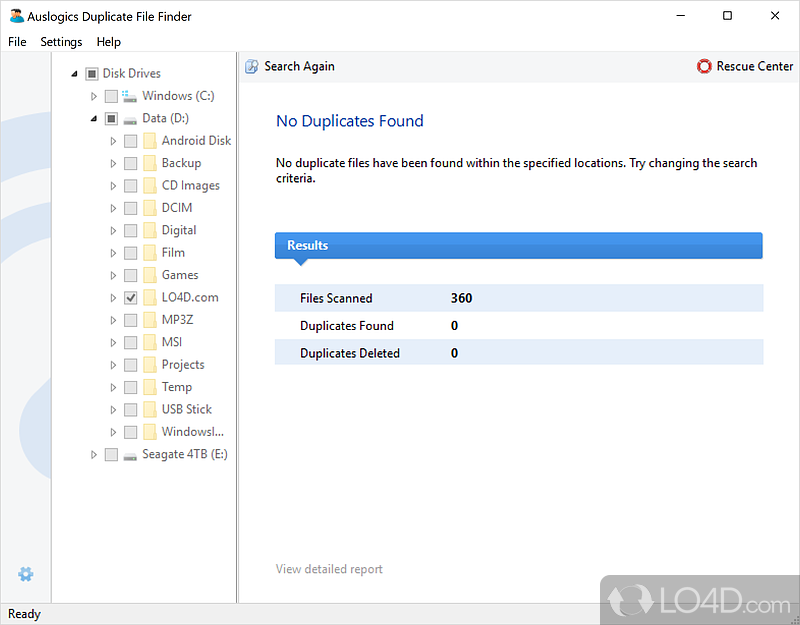The height and width of the screenshot is (625, 800).
Task: Uncheck the LO4D.com folder checkbox
Action: [x=131, y=298]
